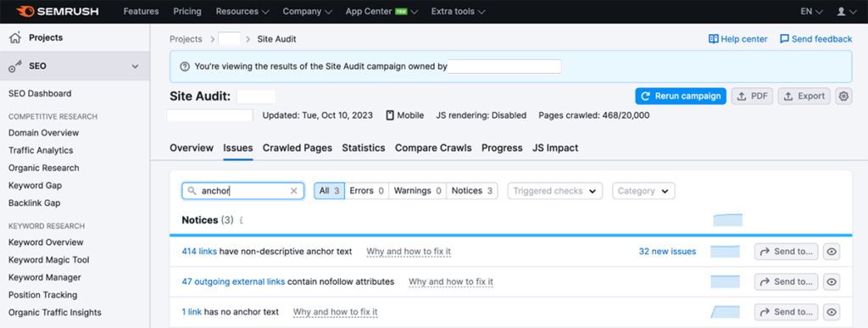Open the Features menu item
The height and width of the screenshot is (328, 868).
(142, 11)
